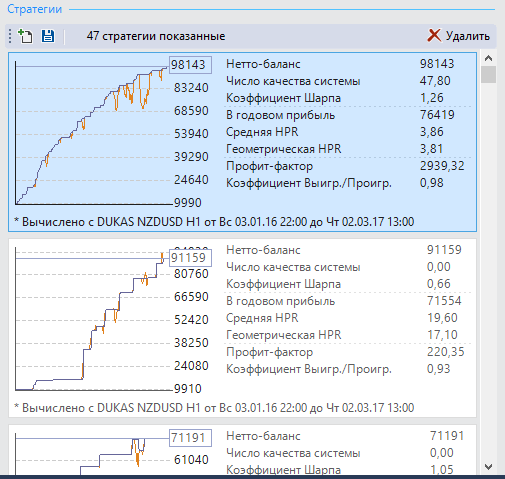
Task: Select the 98143 strategy balance chart
Action: (93, 133)
